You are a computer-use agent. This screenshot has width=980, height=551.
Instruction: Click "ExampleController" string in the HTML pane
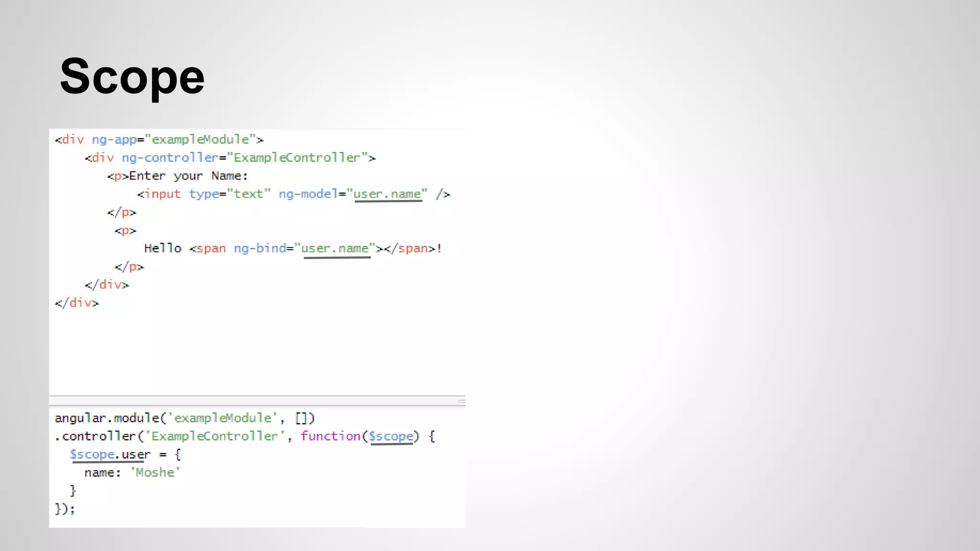click(297, 158)
